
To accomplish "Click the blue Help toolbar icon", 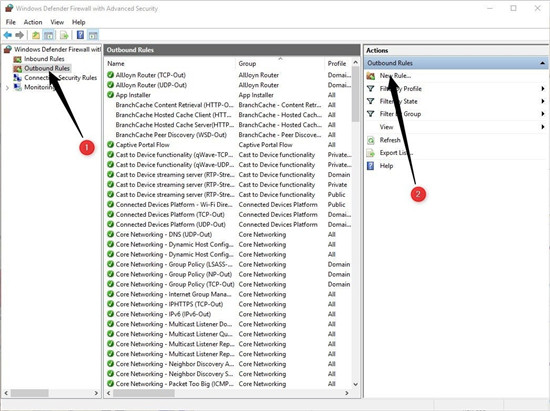I will [80, 35].
